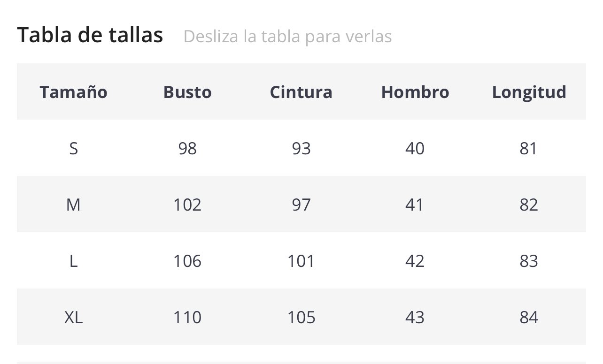This screenshot has width=603, height=364.
Task: Click waist value 101 for size L
Action: [301, 261]
